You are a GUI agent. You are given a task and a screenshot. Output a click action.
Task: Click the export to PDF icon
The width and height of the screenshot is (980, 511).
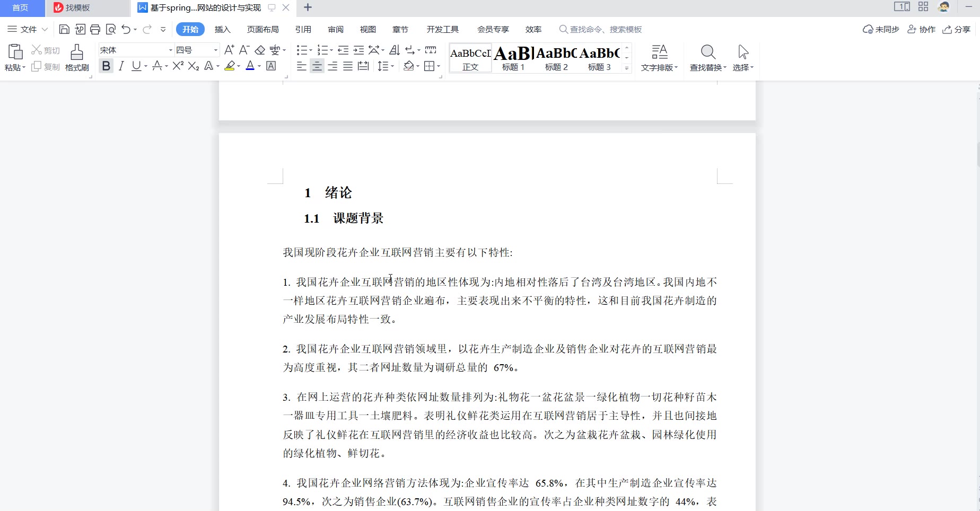80,29
